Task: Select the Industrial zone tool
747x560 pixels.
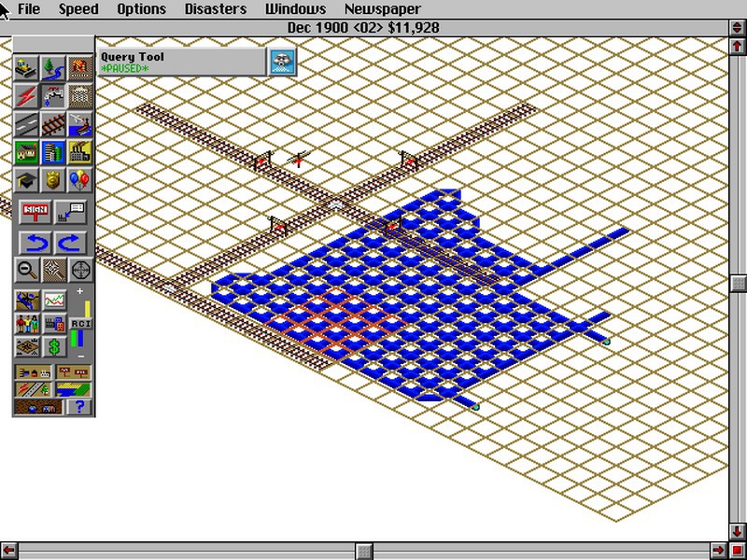Action: [80, 152]
